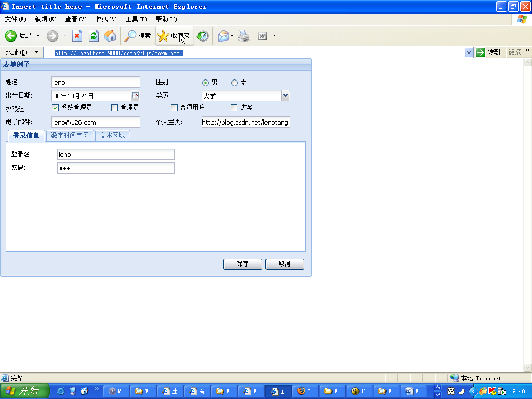Open Mail button dropdown arrow

coord(232,36)
